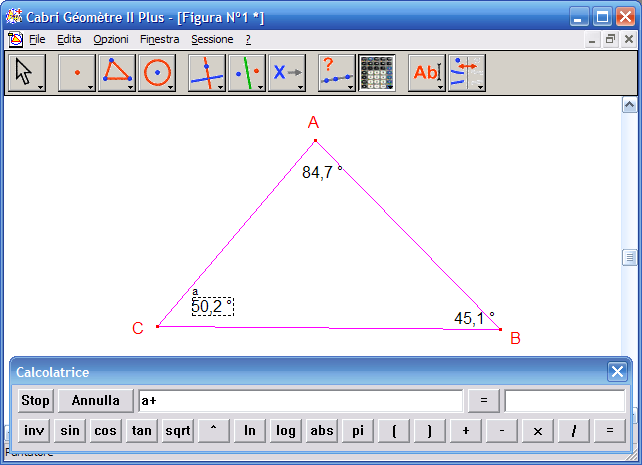Click the abs function button

pos(322,431)
